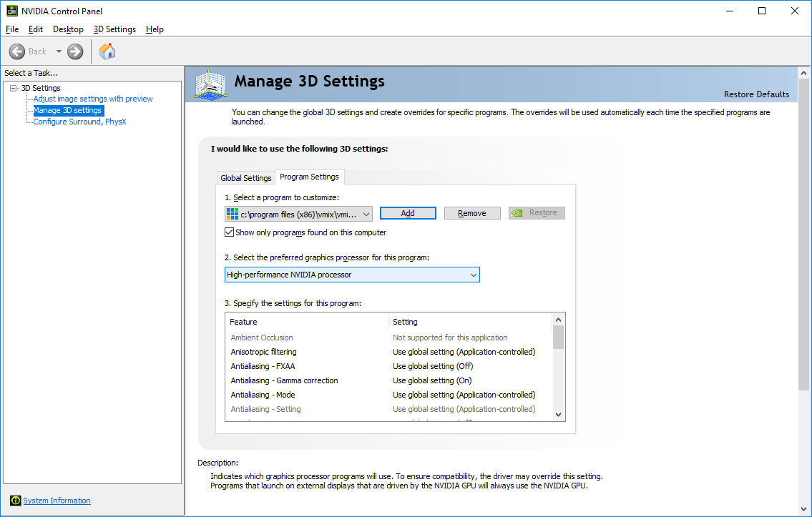This screenshot has height=517, width=812.
Task: Click the Home icon in the toolbar
Action: [x=107, y=51]
